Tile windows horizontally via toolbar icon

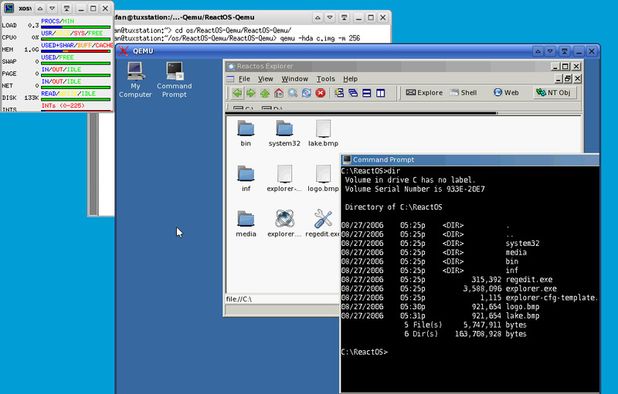(x=367, y=93)
